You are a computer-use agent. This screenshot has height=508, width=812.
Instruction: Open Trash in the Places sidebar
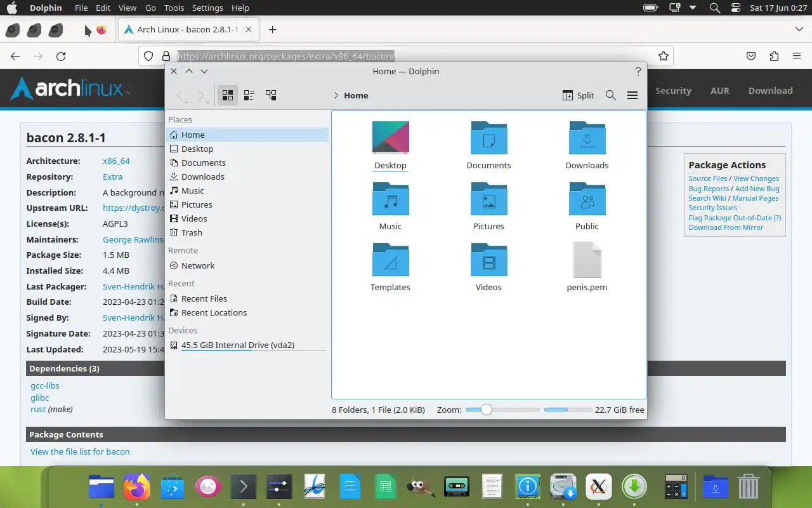[x=247, y=232]
